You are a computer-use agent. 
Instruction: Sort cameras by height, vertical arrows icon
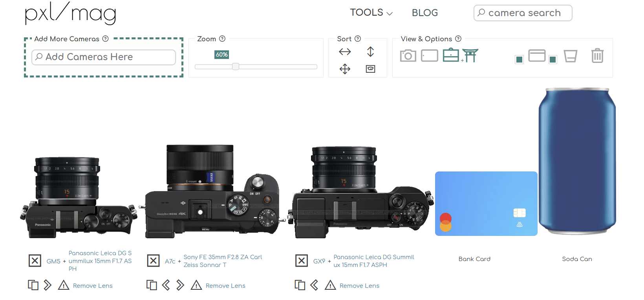(370, 52)
